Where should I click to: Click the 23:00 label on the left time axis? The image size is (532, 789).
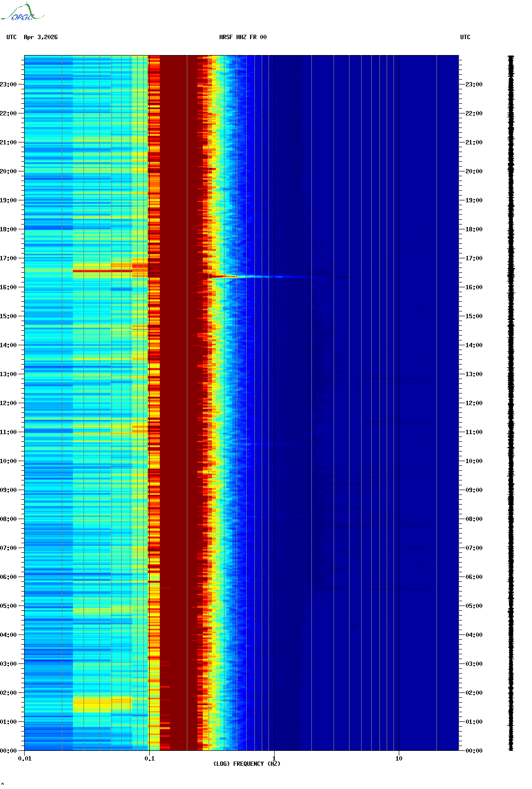pyautogui.click(x=8, y=85)
